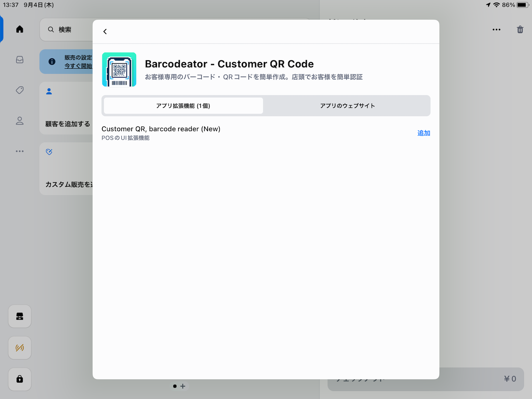
Task: Tap the plus icon to add page
Action: [x=183, y=386]
